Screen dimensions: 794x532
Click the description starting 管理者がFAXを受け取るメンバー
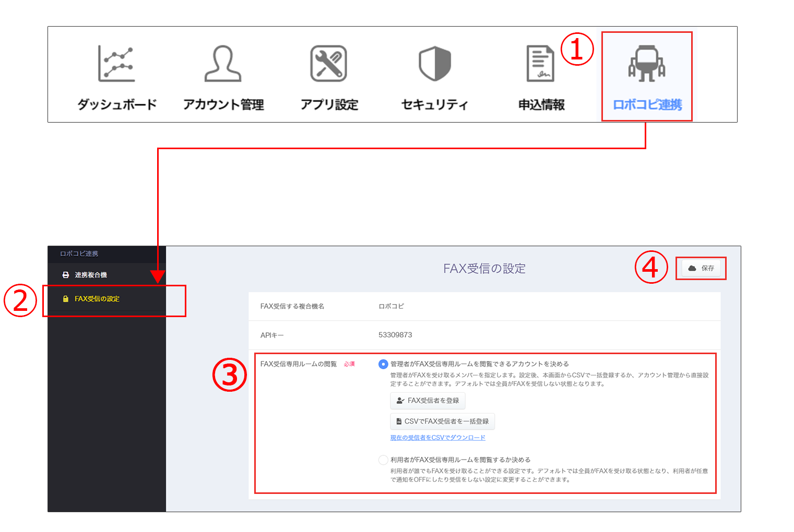pyautogui.click(x=550, y=379)
